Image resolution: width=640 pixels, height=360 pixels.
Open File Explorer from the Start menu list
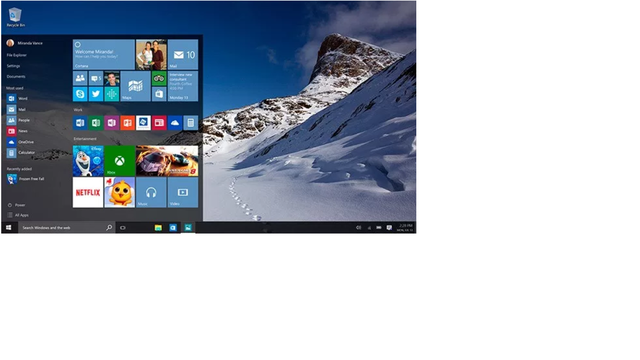coord(16,55)
